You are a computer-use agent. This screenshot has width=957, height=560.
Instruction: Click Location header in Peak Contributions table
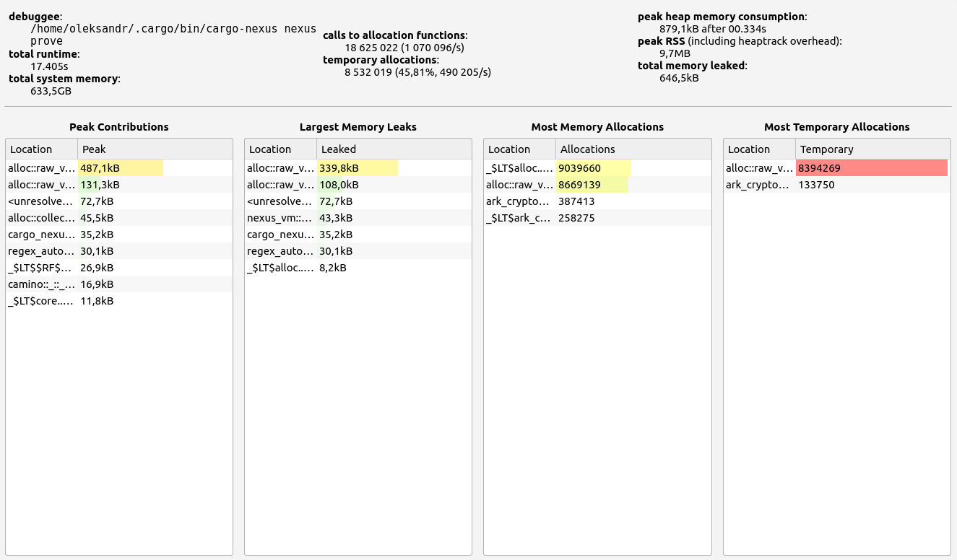(x=41, y=149)
